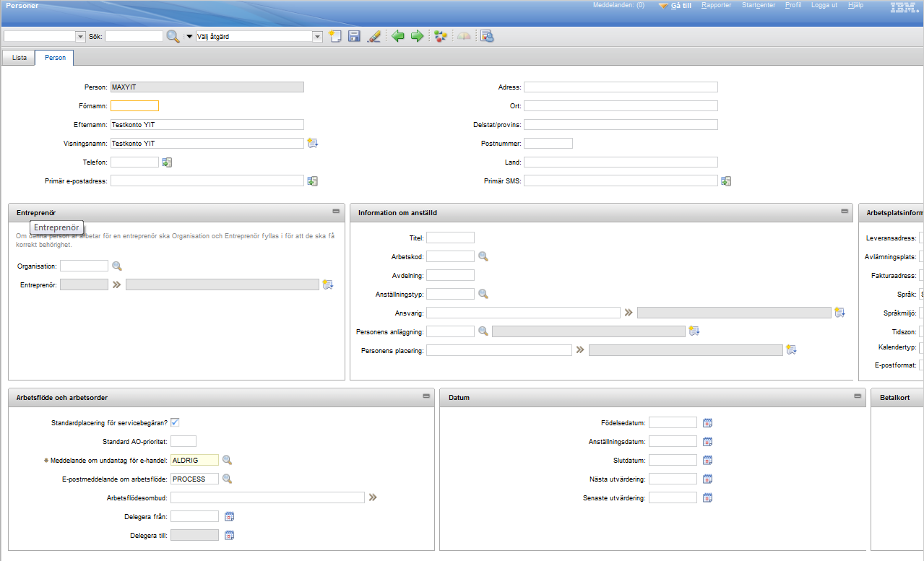This screenshot has width=924, height=561.
Task: Click into the Sök input field
Action: click(x=134, y=36)
